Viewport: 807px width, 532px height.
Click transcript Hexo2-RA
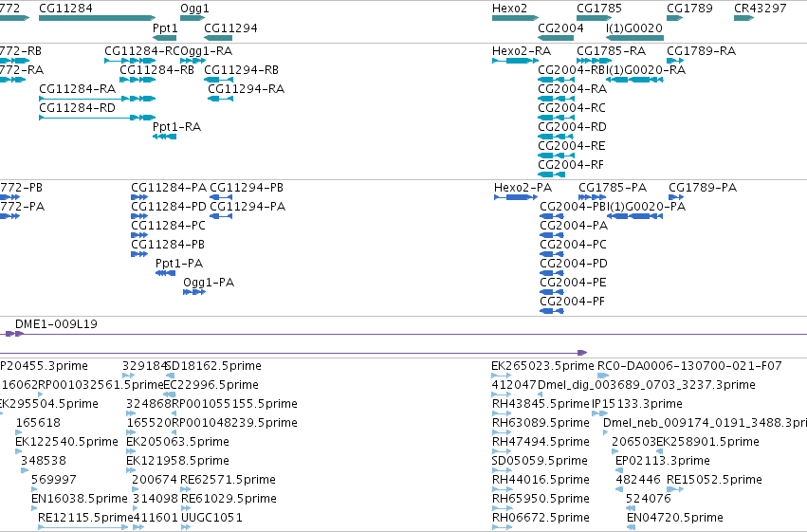522,51
